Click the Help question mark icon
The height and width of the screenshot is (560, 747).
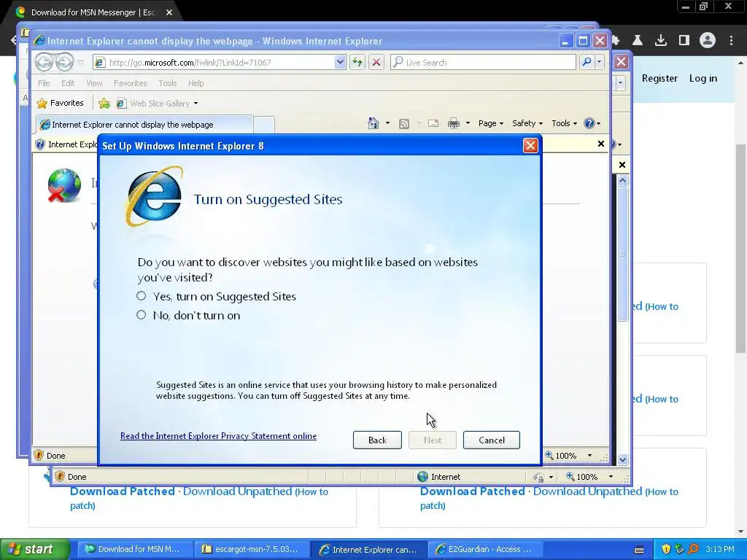pos(589,123)
